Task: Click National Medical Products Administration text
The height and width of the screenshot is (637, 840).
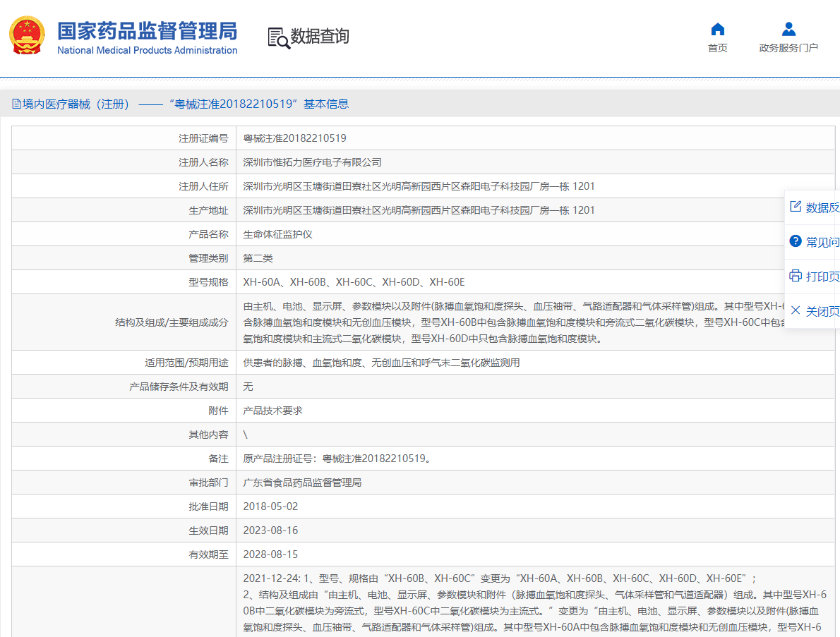Action: coord(148,50)
